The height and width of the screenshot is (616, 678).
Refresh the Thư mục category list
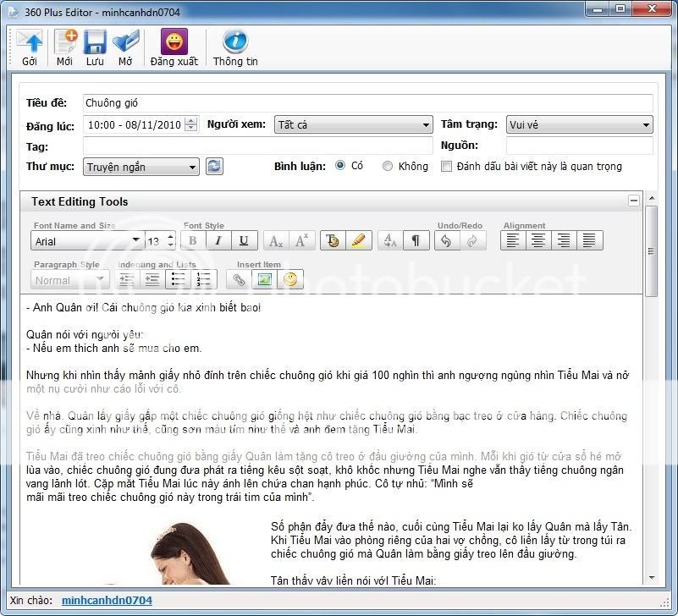(x=213, y=166)
